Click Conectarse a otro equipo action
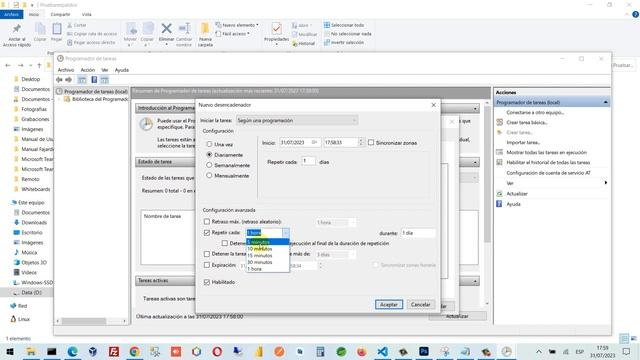640x360 pixels. click(x=535, y=112)
